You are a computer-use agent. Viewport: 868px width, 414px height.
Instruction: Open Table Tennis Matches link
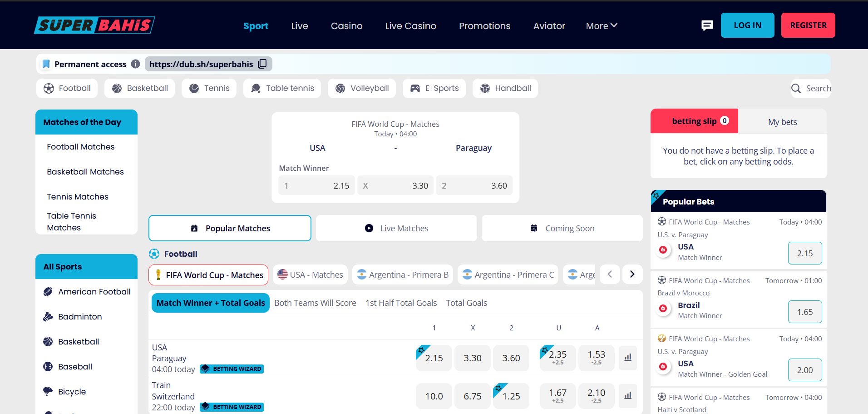(x=72, y=222)
